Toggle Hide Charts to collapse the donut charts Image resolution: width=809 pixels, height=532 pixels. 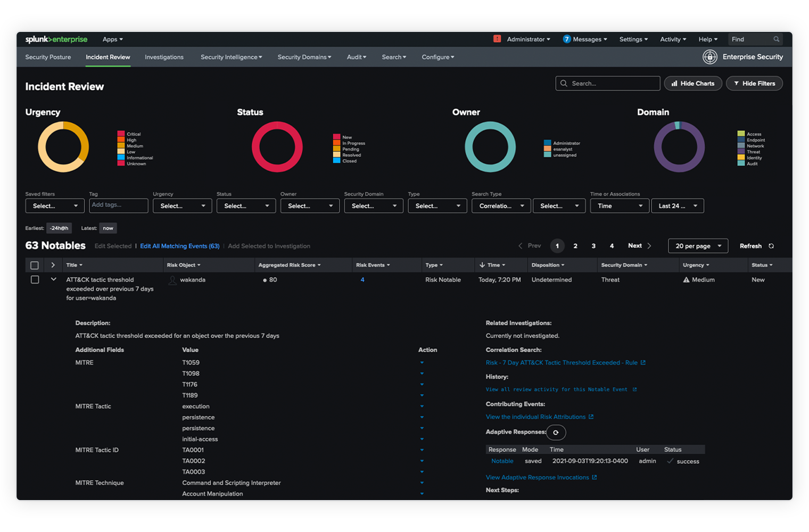tap(693, 83)
